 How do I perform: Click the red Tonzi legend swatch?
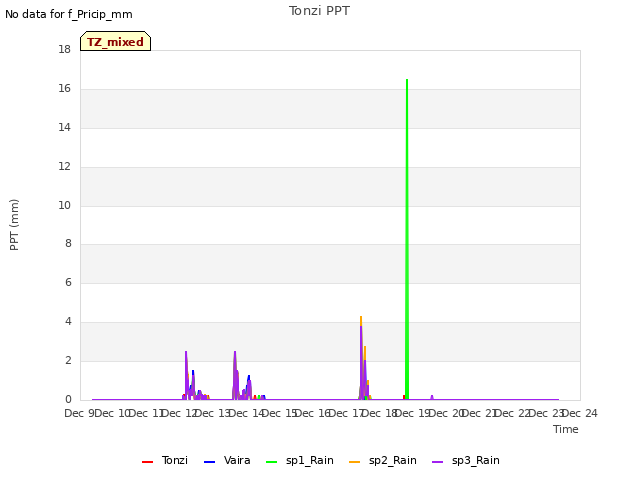[147, 462]
